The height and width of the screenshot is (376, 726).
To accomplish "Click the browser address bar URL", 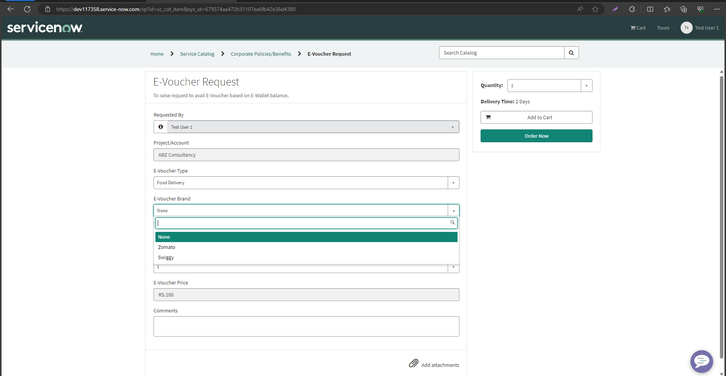I will coord(175,9).
